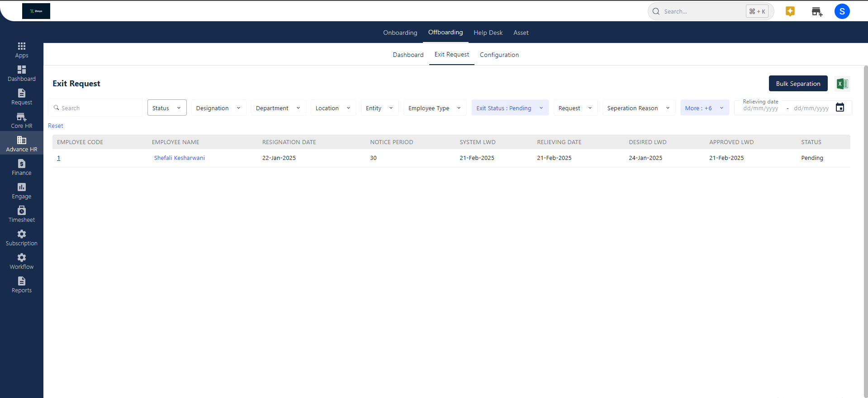Image resolution: width=868 pixels, height=398 pixels.
Task: Export exit requests to Excel
Action: point(842,84)
